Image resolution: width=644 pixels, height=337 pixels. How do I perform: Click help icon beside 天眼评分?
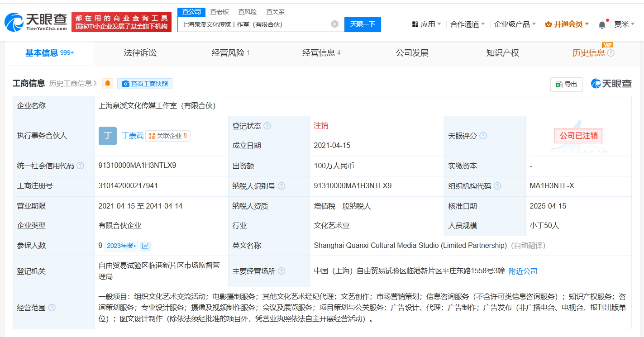(483, 136)
